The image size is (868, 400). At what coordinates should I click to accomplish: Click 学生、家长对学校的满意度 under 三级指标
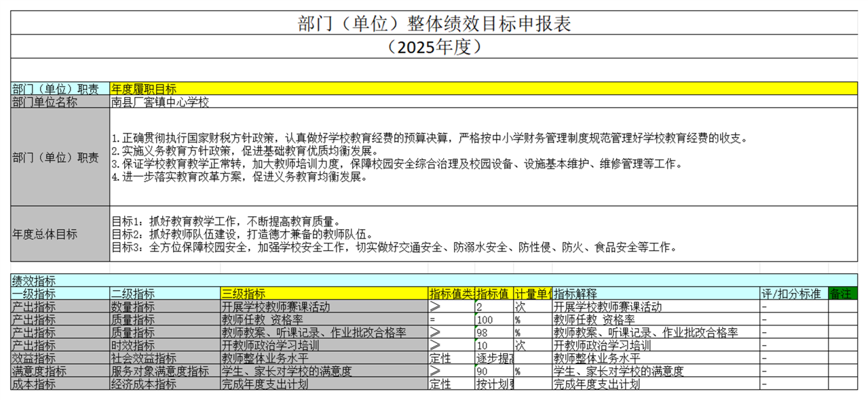(x=324, y=371)
